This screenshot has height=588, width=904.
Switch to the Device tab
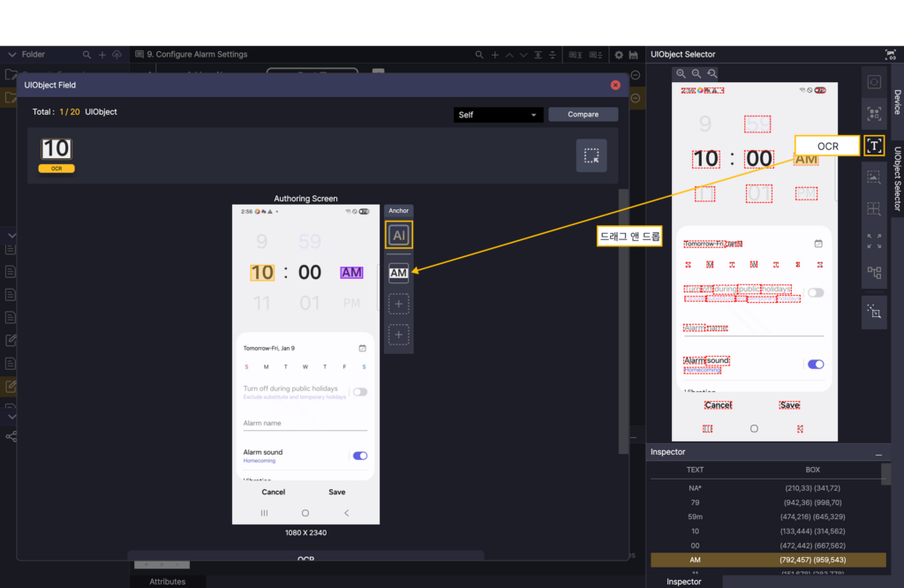pos(897,102)
